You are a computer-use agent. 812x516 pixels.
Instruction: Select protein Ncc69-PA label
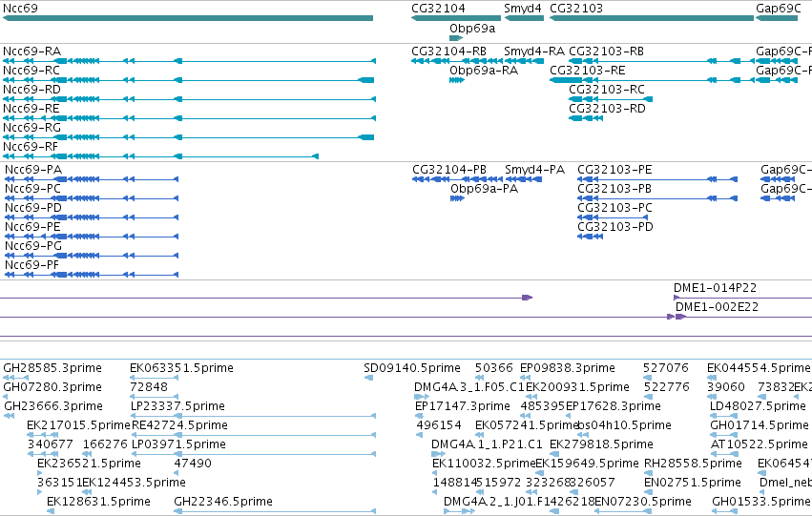pyautogui.click(x=33, y=170)
